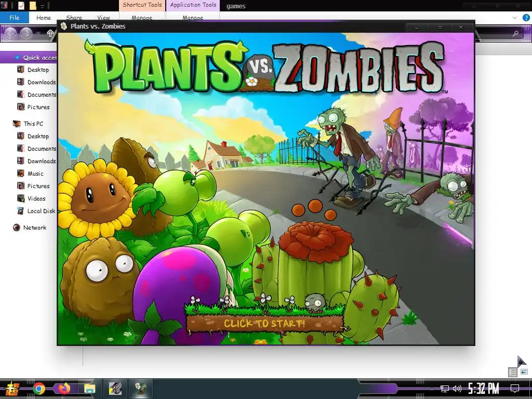The height and width of the screenshot is (399, 532).
Task: Click the search magnifier in Explorer
Action: pyautogui.click(x=515, y=33)
